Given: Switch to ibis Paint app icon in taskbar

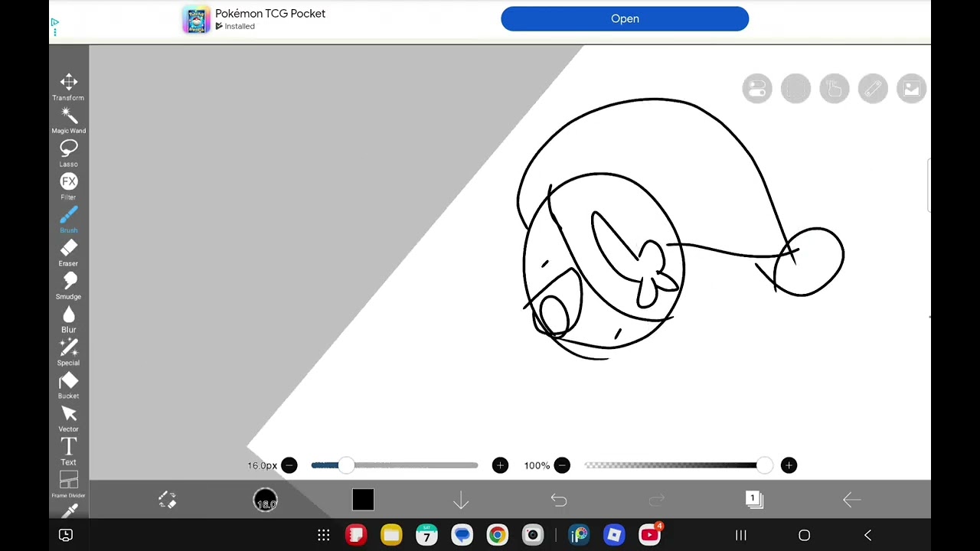Looking at the screenshot, I should (x=579, y=535).
